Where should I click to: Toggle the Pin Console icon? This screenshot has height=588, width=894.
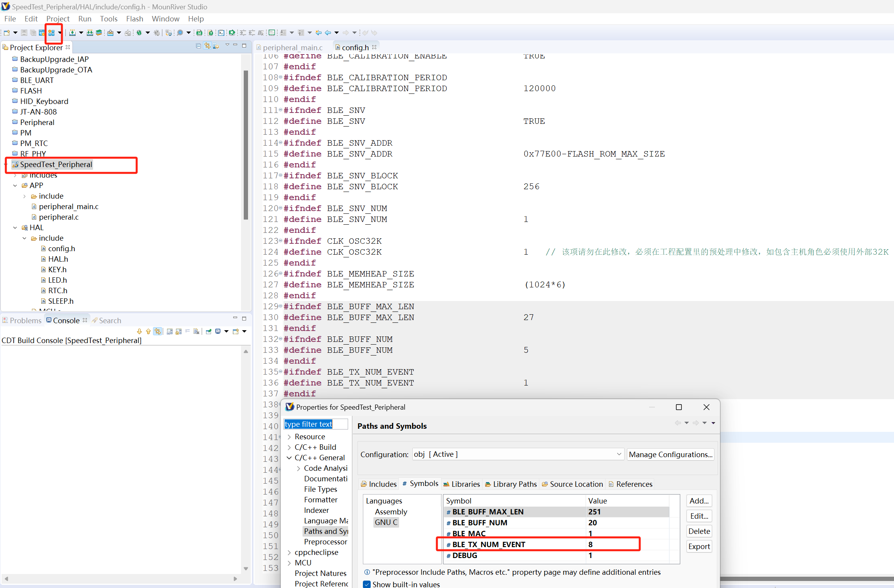[x=209, y=331]
